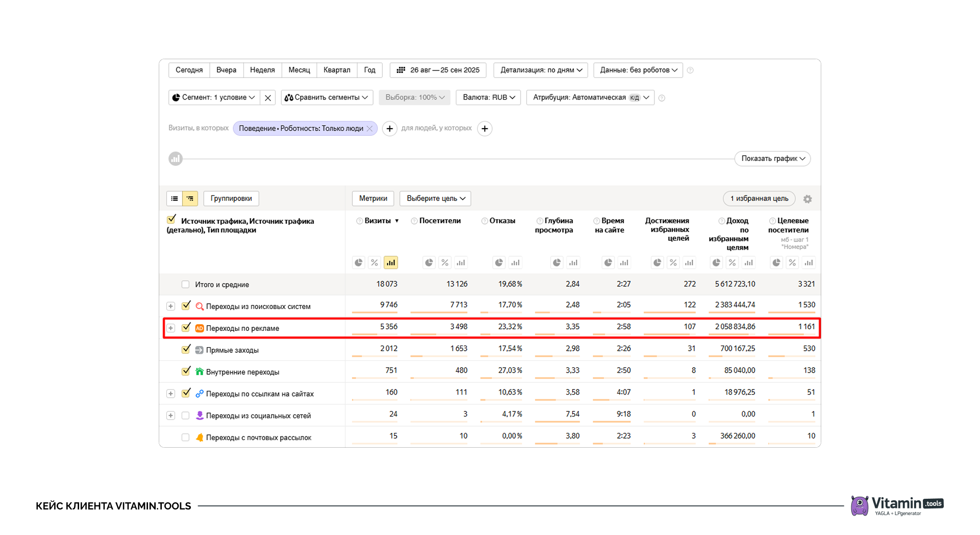This screenshot has width=980, height=535.
Task: Click the Группировки button
Action: point(231,199)
